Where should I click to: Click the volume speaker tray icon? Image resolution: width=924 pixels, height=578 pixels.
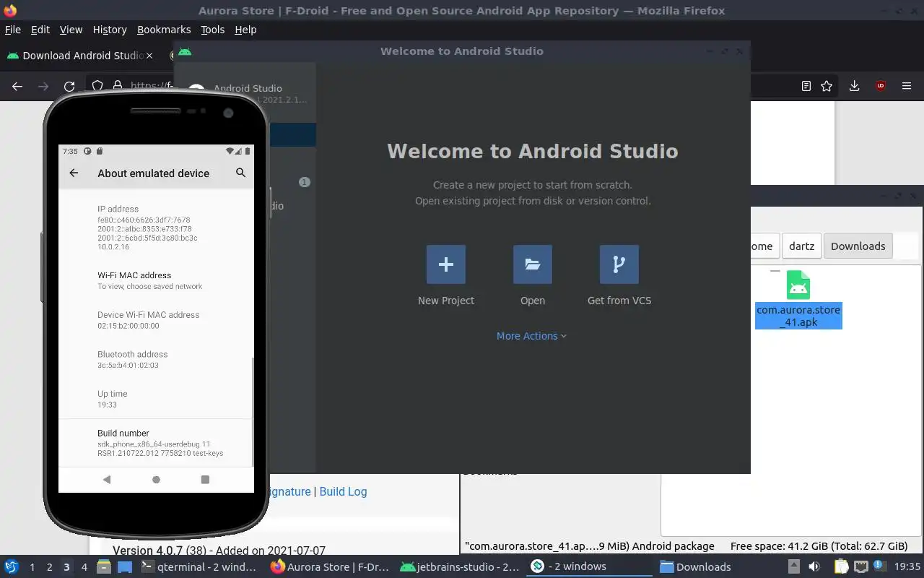[814, 567]
